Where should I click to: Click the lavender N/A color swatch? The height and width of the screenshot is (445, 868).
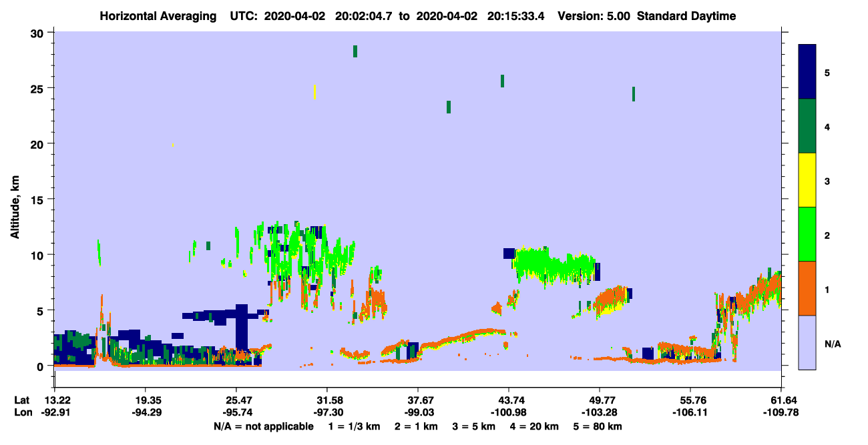[807, 342]
